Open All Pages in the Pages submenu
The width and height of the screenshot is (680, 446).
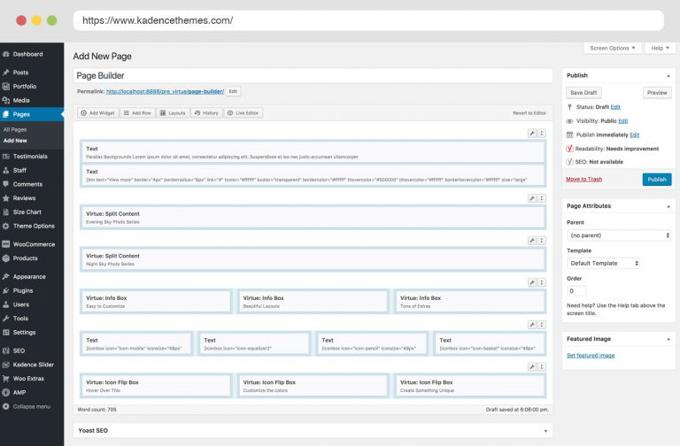click(x=16, y=129)
